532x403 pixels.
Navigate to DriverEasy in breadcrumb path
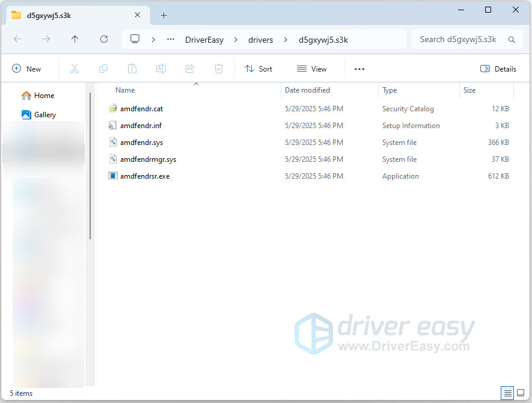[204, 40]
